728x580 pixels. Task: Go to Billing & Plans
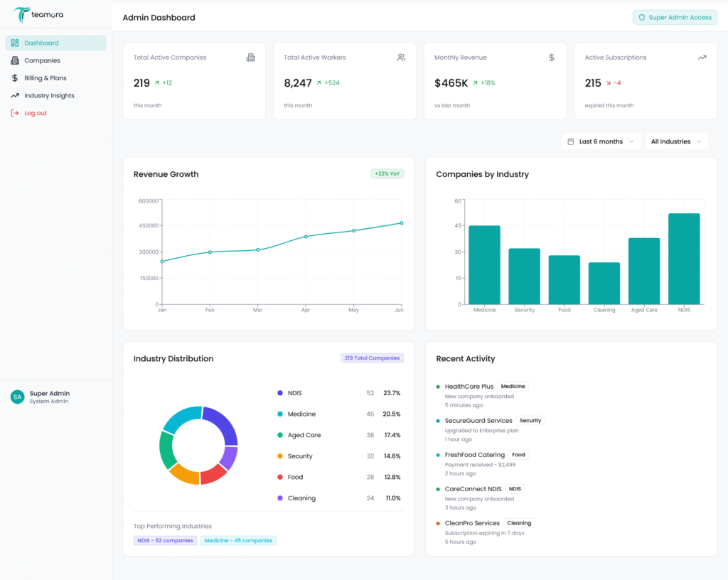pos(45,78)
